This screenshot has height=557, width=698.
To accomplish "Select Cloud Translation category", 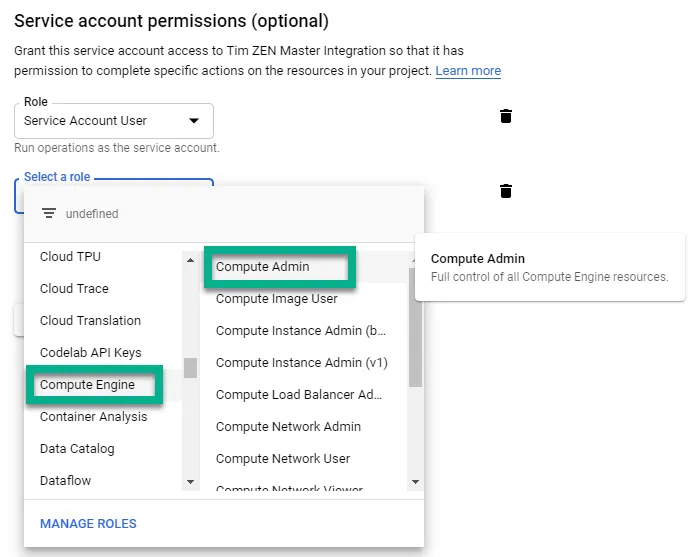I will tap(103, 321).
